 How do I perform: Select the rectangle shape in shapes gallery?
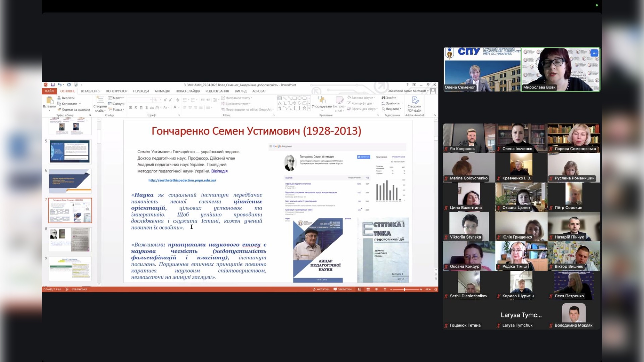click(x=294, y=98)
